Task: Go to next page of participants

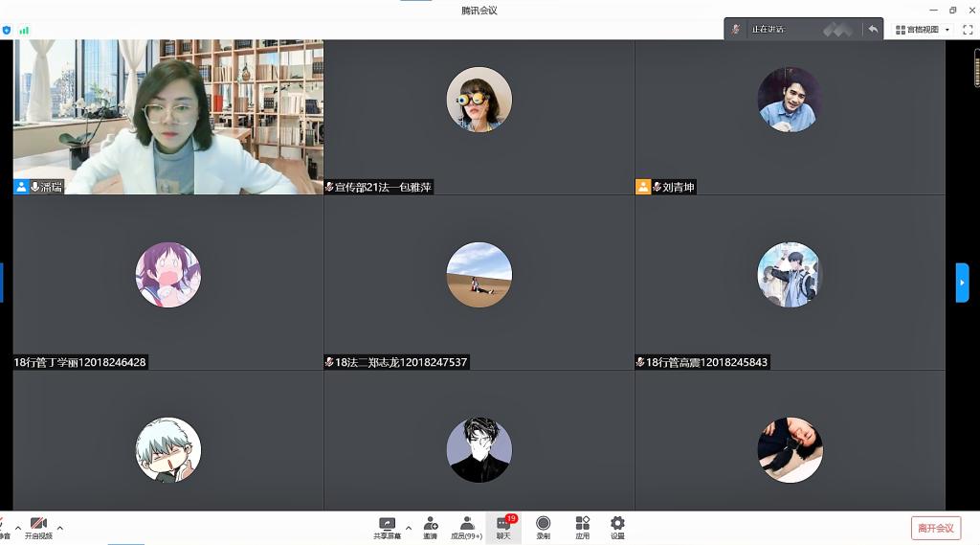Action: click(x=962, y=283)
